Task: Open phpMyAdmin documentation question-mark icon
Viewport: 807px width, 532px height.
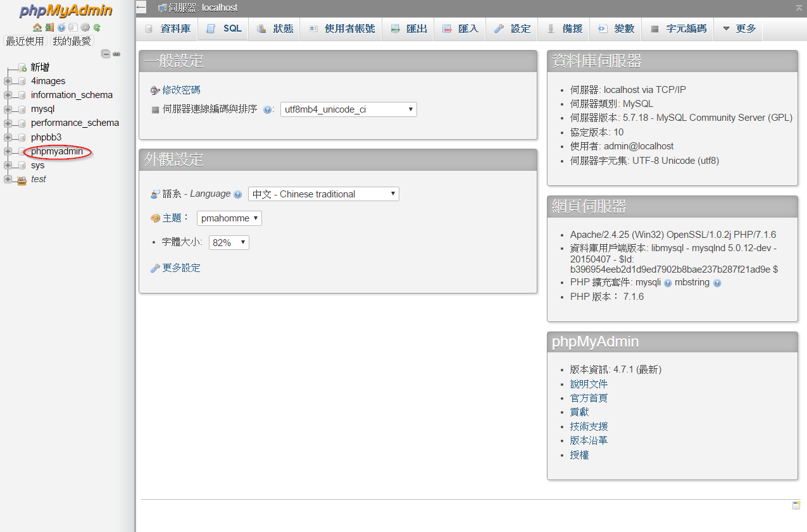Action: 61,28
